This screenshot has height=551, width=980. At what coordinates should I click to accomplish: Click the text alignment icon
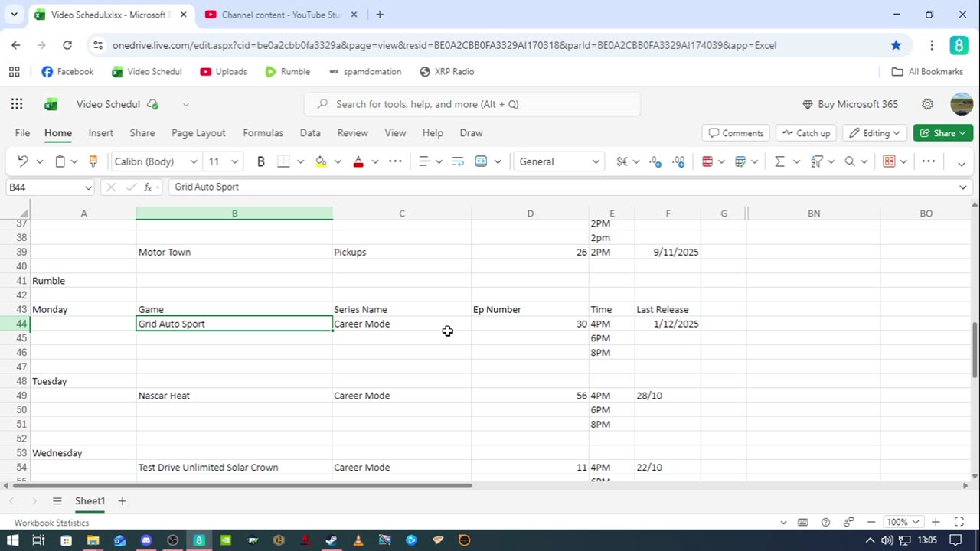coord(423,161)
